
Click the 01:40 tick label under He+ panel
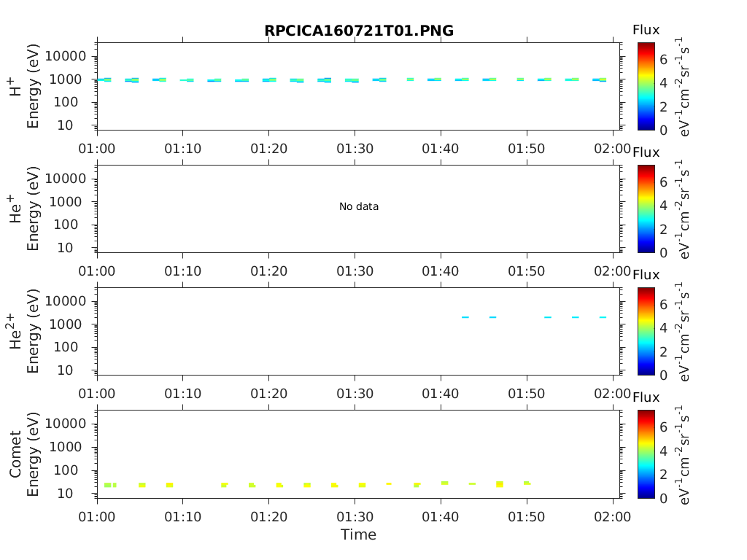(x=441, y=271)
